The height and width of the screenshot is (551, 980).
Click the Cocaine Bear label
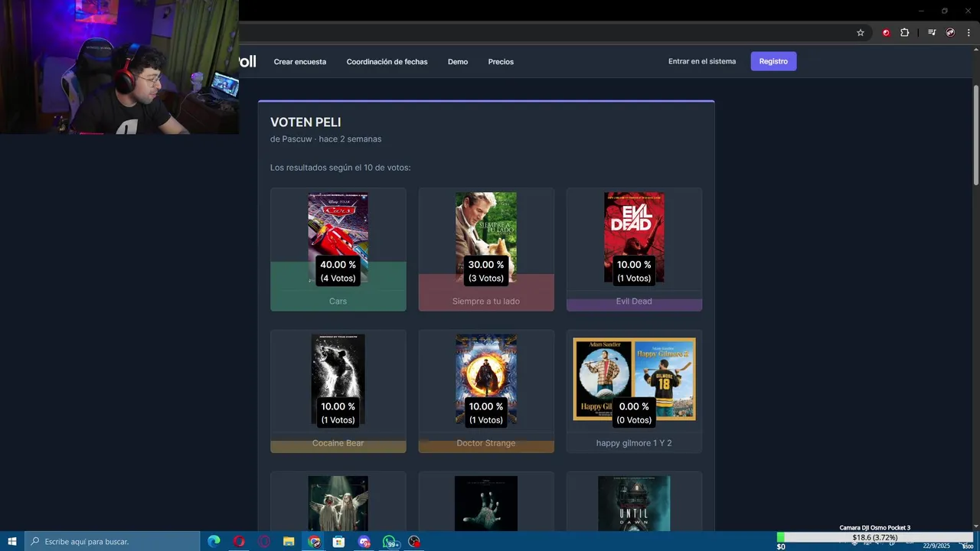[x=338, y=443]
